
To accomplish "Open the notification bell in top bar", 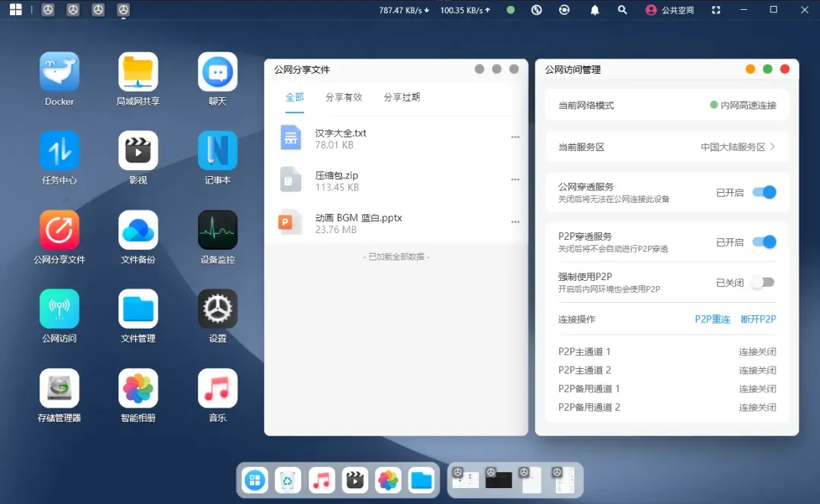I will (x=594, y=10).
